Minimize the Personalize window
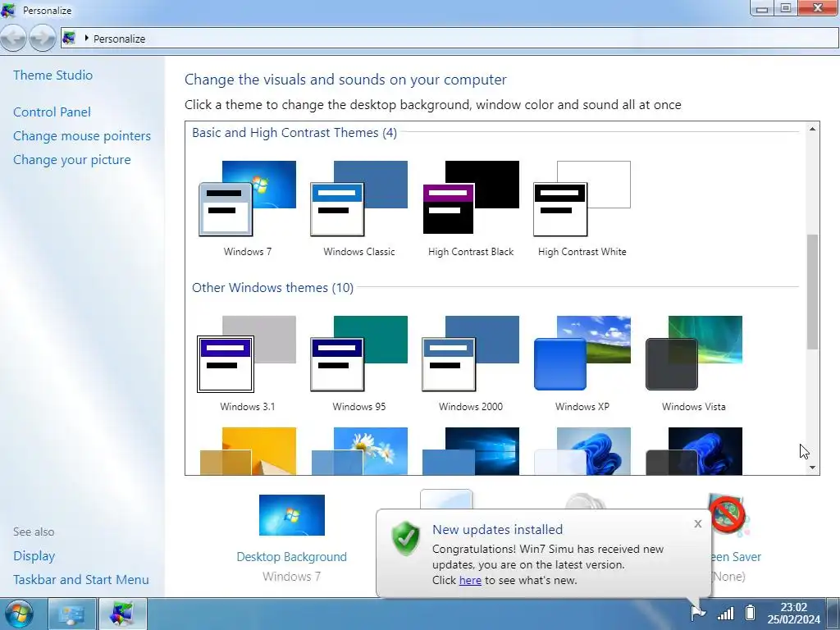840x630 pixels. [762, 8]
